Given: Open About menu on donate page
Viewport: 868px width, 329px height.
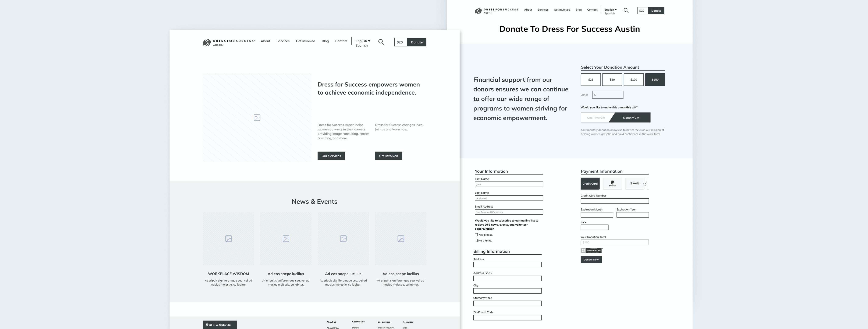Looking at the screenshot, I should tap(528, 10).
